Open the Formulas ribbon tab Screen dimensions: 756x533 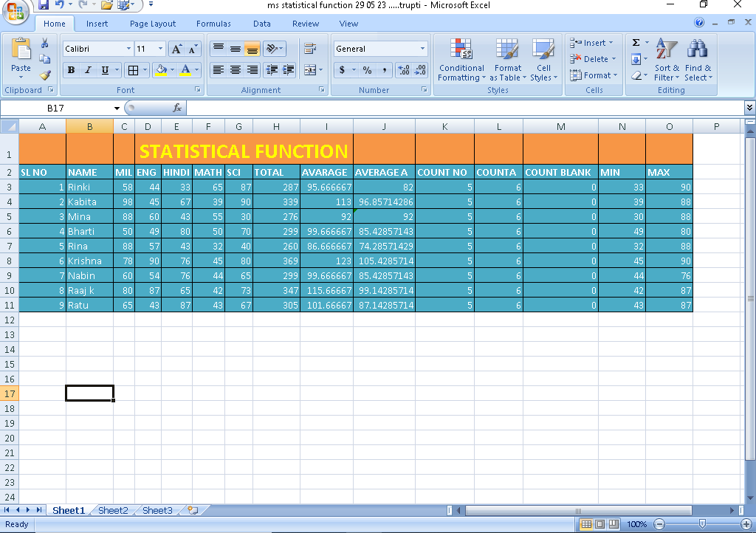click(213, 24)
